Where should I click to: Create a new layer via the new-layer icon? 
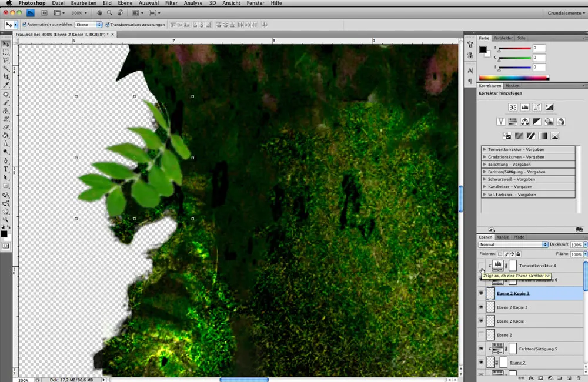569,378
